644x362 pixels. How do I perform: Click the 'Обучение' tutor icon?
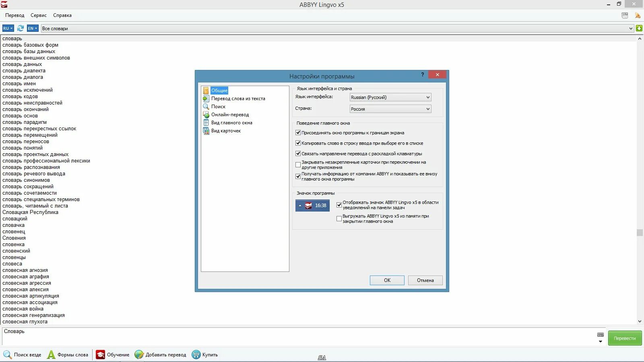100,354
